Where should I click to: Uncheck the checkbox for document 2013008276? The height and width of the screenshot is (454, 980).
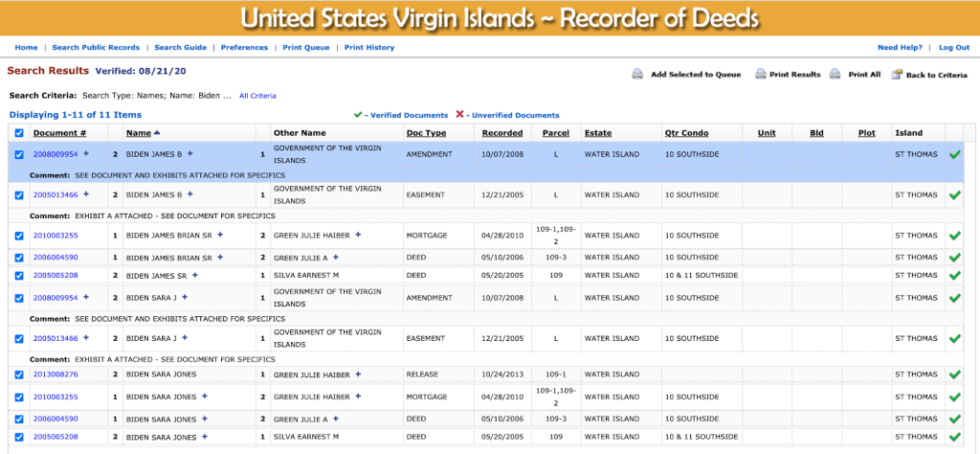point(20,375)
